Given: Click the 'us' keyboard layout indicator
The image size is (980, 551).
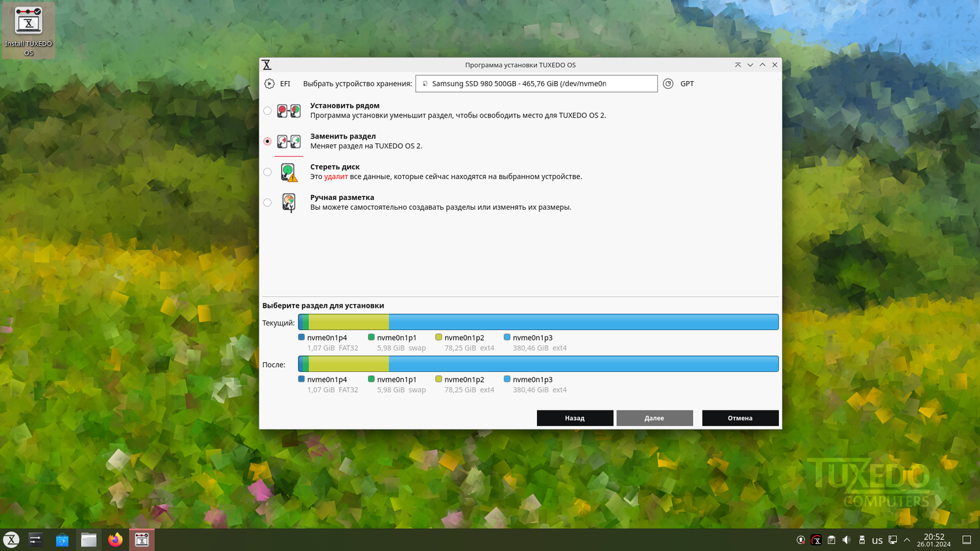Looking at the screenshot, I should pos(877,541).
